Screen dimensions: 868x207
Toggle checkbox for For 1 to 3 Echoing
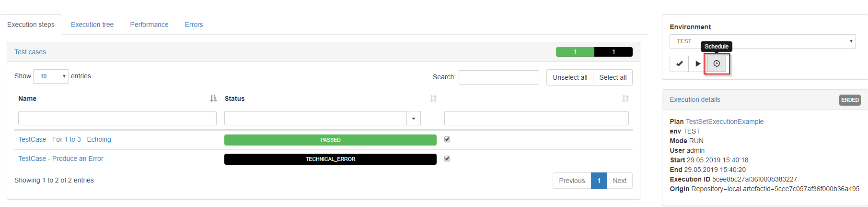click(447, 139)
